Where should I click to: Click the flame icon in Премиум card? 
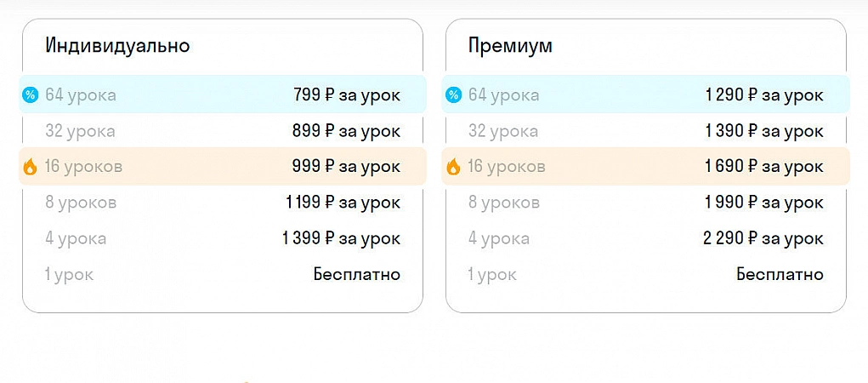click(x=453, y=167)
